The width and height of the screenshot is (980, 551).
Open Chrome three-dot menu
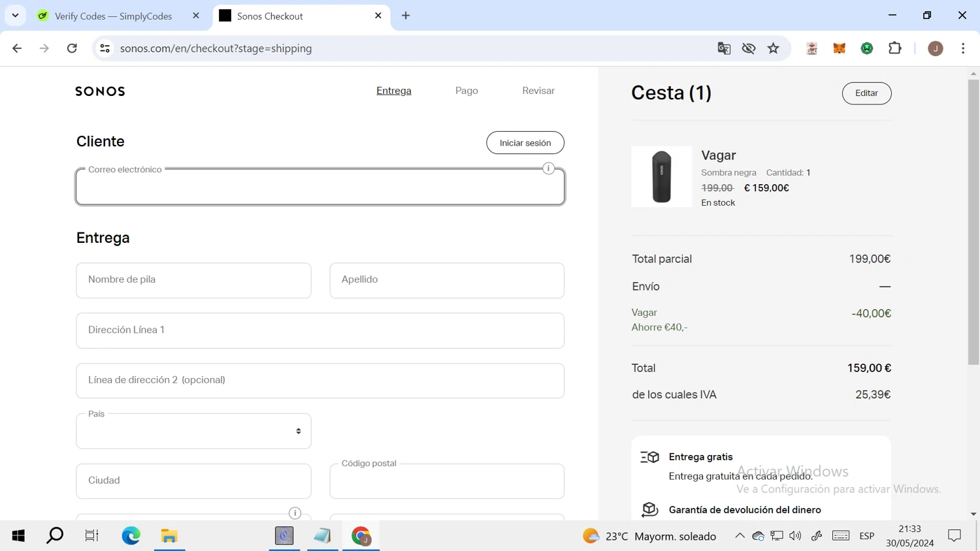click(x=963, y=48)
